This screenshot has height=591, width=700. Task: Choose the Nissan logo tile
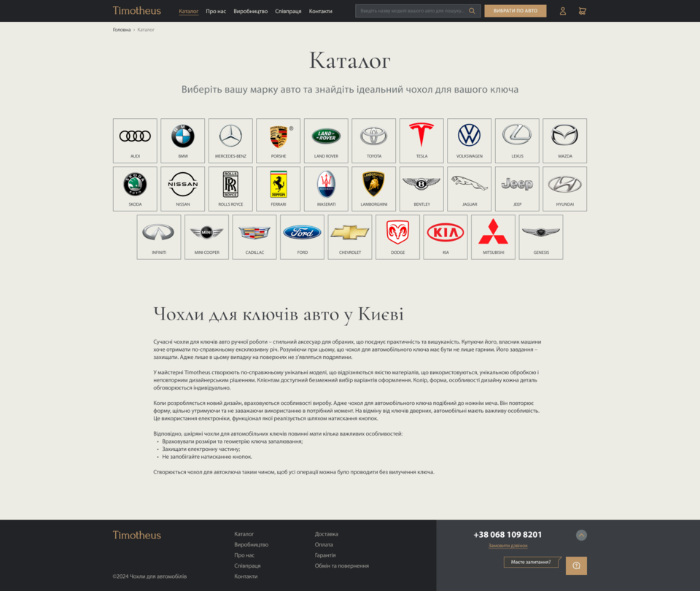point(183,189)
